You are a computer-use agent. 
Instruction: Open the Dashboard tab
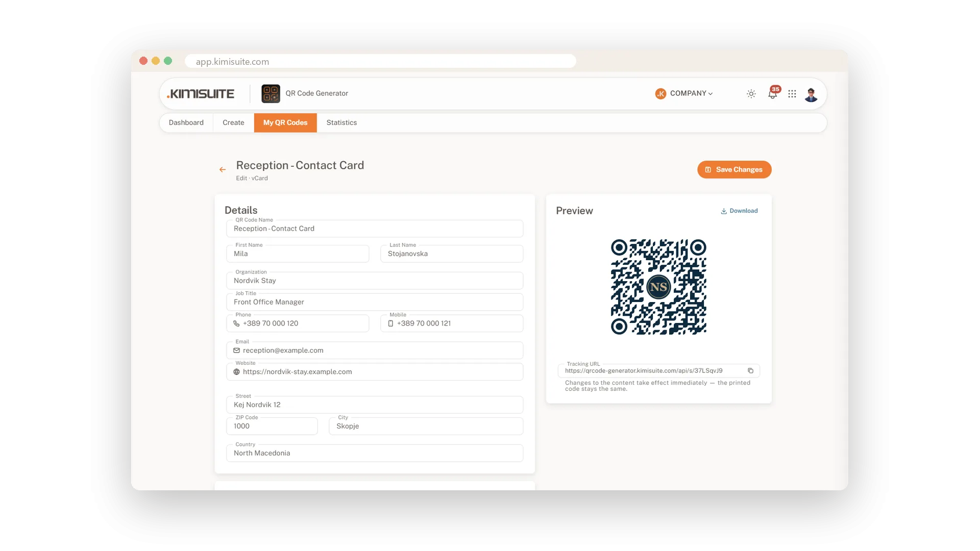point(186,123)
